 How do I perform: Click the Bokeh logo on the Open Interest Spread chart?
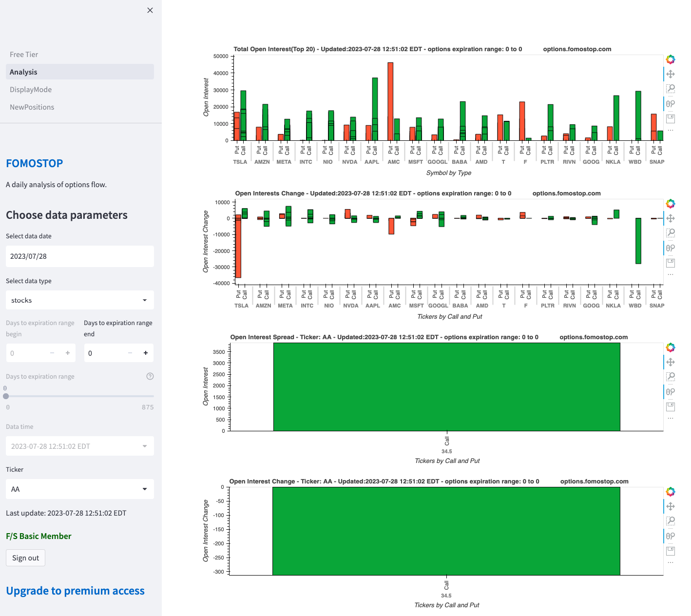tap(671, 347)
